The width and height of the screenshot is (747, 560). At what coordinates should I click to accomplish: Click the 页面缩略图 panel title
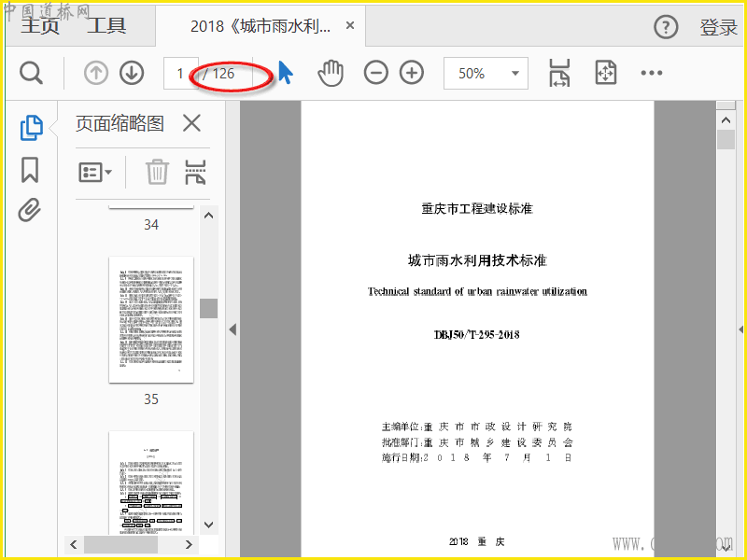tap(120, 124)
